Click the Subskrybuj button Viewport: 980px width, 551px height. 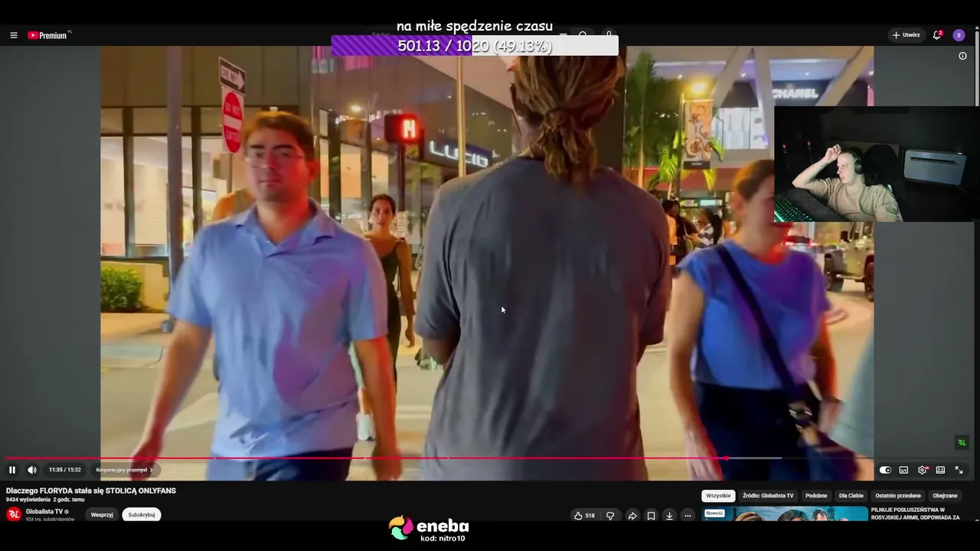point(142,514)
